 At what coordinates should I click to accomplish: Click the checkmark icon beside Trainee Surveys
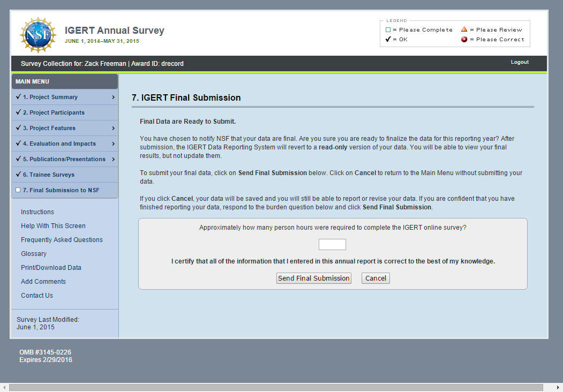pyautogui.click(x=18, y=174)
